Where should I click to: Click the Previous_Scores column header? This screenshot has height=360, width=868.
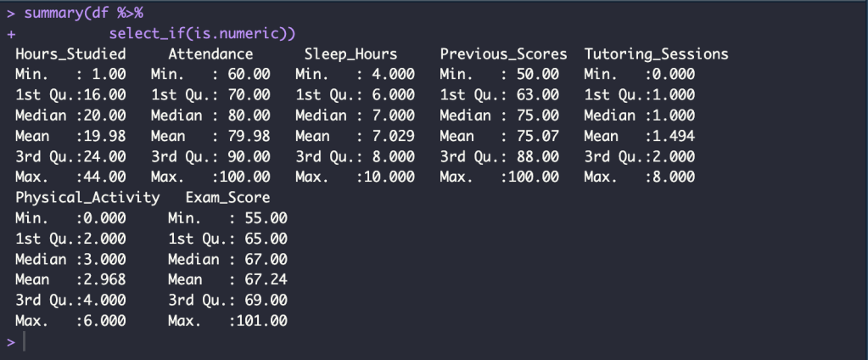coord(503,53)
